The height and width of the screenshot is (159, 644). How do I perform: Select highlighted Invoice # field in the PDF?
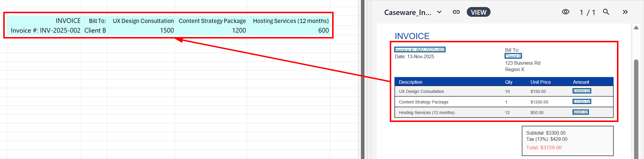(x=420, y=50)
